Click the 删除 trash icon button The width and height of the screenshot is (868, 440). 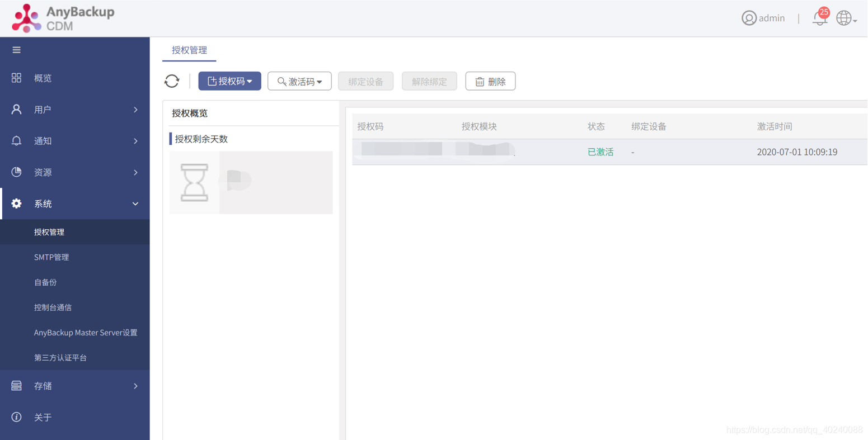tap(490, 81)
